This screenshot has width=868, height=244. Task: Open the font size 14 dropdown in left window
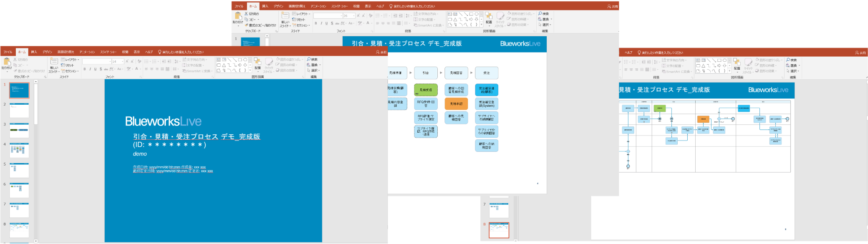tap(122, 62)
